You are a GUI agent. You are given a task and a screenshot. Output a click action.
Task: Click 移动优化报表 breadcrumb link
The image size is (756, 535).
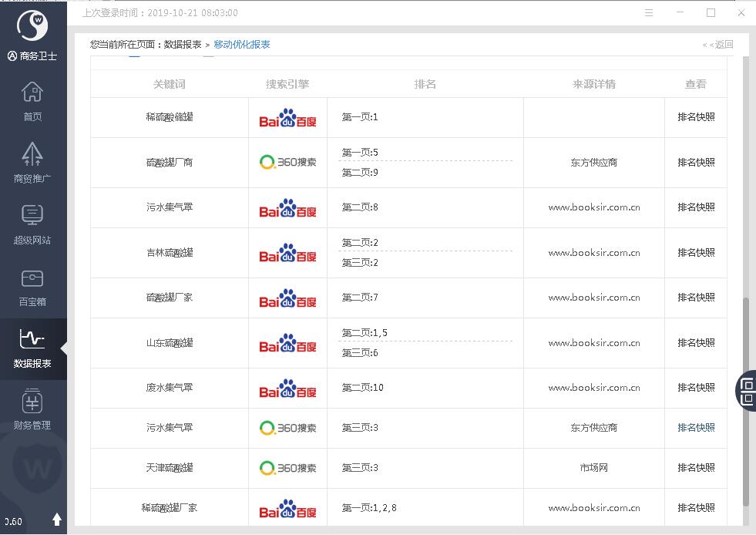tap(242, 45)
